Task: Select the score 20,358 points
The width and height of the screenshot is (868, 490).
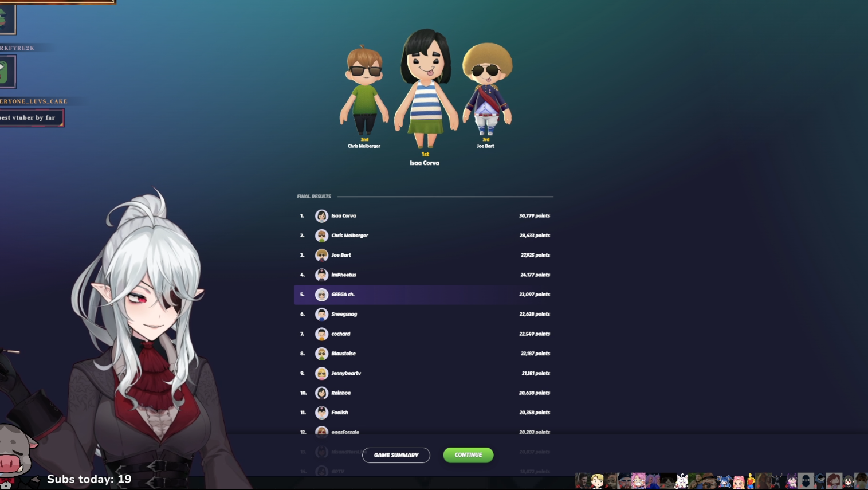Action: tap(535, 413)
